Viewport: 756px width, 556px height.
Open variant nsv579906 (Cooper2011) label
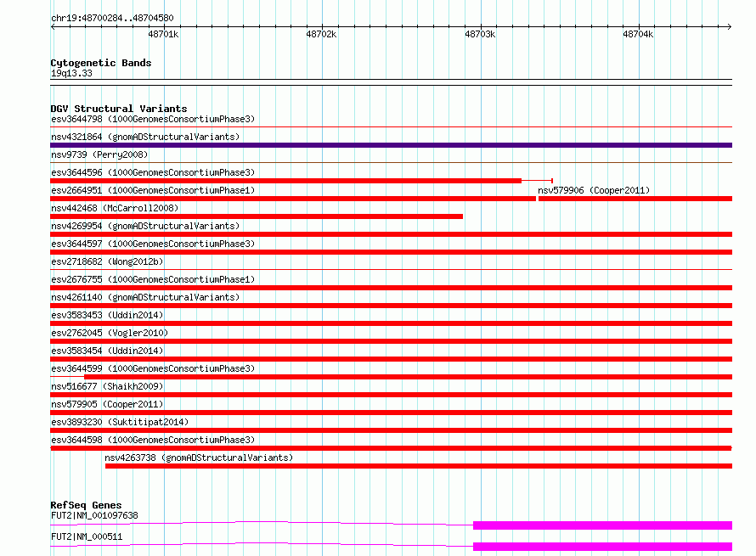point(594,190)
